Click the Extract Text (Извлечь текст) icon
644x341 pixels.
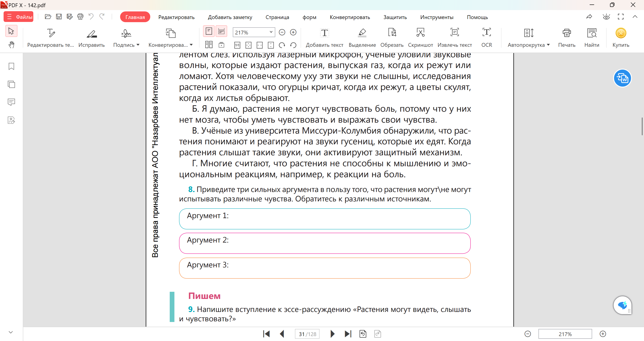[455, 33]
